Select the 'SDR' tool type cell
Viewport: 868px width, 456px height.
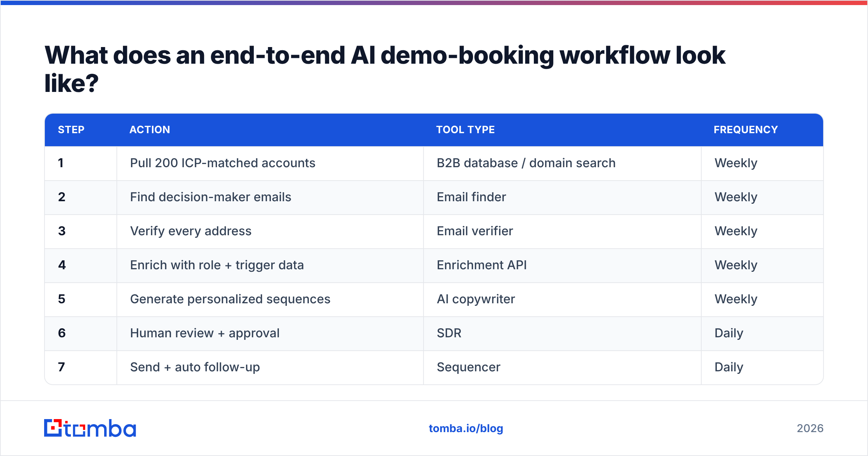[562, 333]
